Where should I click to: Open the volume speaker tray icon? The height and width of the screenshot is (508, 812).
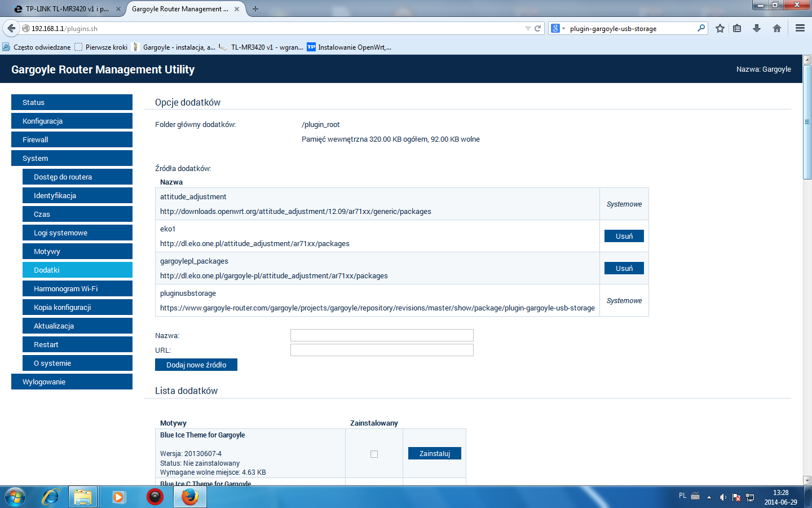pyautogui.click(x=723, y=497)
